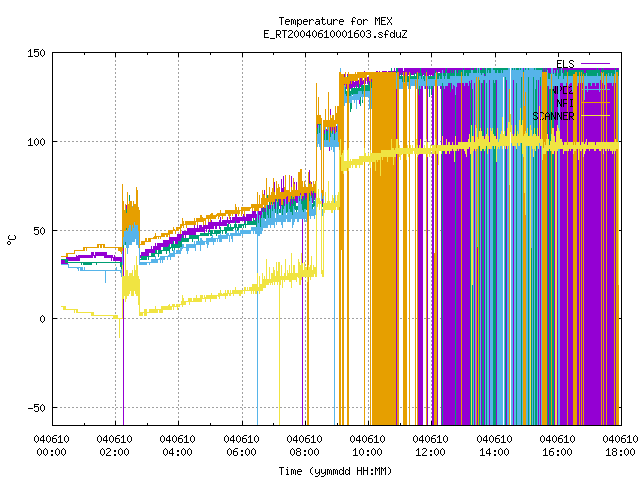Screen dimensions: 640x480
Task: Click the x-axis tick label '10:00'
Action: [x=367, y=452]
